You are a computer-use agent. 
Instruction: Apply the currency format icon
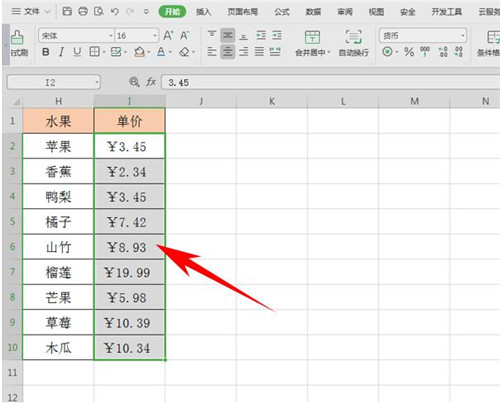click(387, 52)
